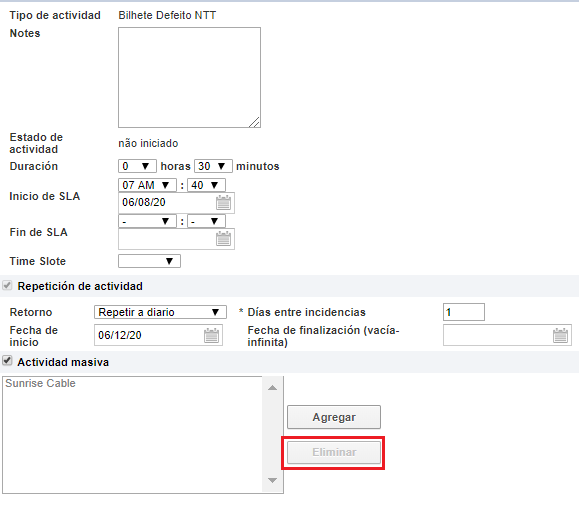Viewport: 579px width, 506px height.
Task: Toggle Repetición de actividad checkbox
Action: point(7,286)
